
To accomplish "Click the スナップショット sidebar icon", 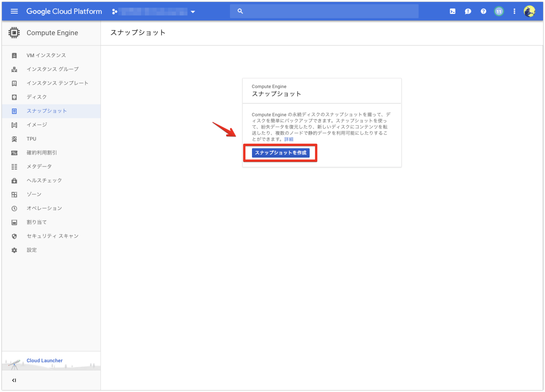I will click(x=14, y=111).
